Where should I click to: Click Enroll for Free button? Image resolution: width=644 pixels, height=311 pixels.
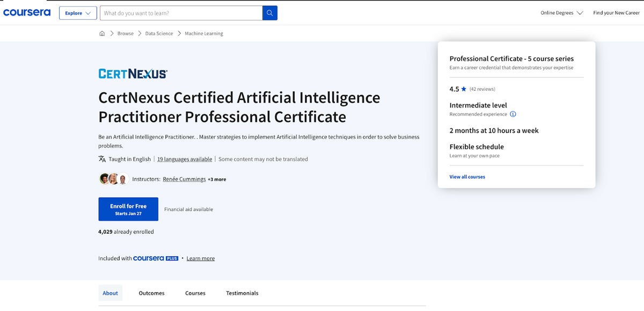click(x=128, y=209)
